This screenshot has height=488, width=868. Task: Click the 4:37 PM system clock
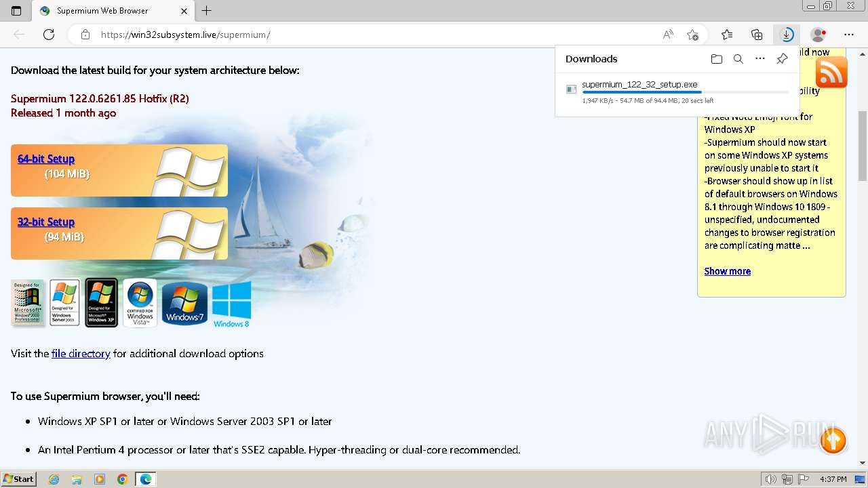(x=833, y=479)
